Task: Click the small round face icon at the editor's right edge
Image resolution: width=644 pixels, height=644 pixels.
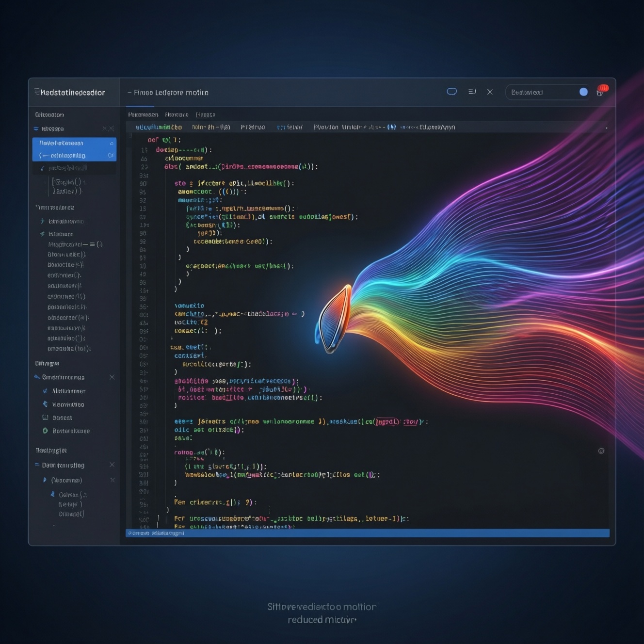Action: 601,451
